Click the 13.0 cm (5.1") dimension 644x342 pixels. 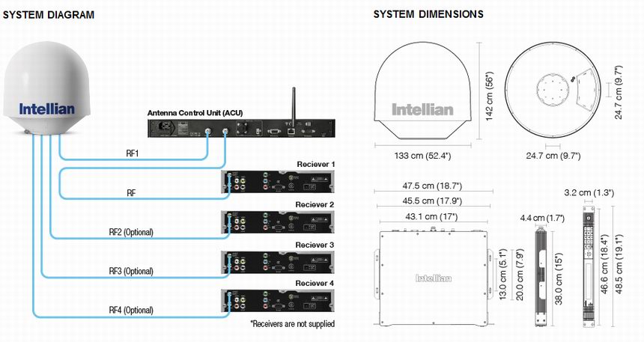tap(503, 274)
